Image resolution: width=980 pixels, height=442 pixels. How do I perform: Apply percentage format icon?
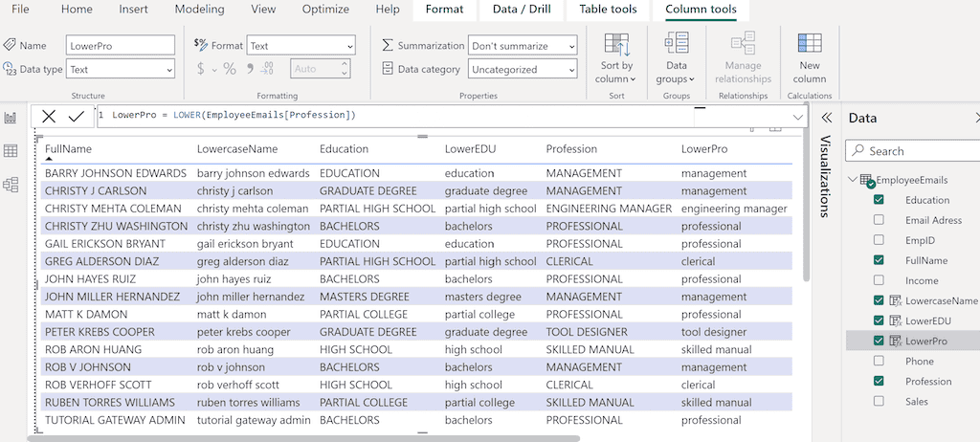[x=230, y=69]
